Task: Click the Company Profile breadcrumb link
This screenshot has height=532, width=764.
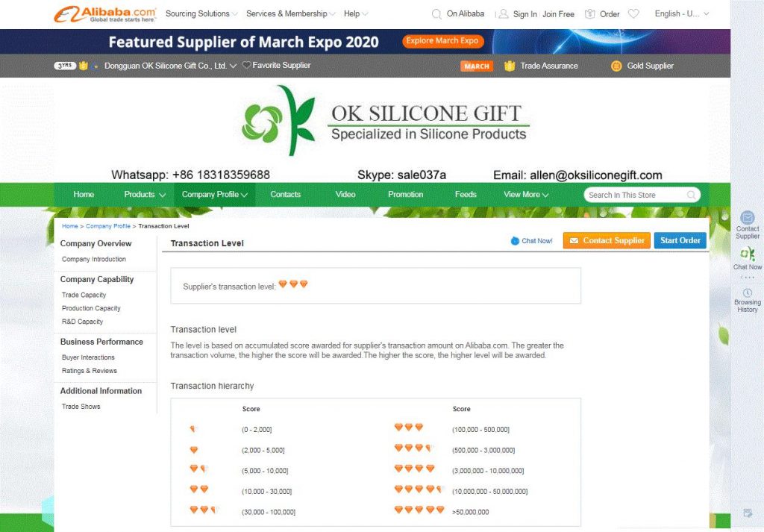Action: (x=108, y=226)
